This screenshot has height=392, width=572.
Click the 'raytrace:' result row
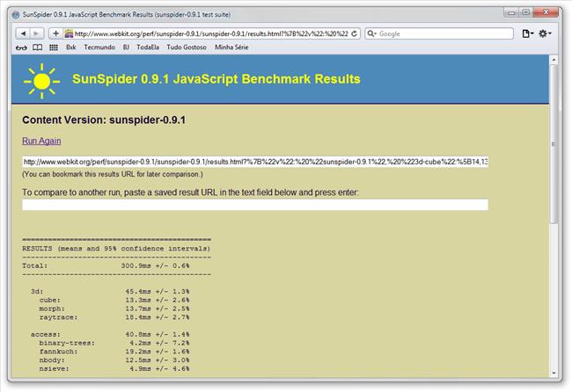tap(114, 317)
